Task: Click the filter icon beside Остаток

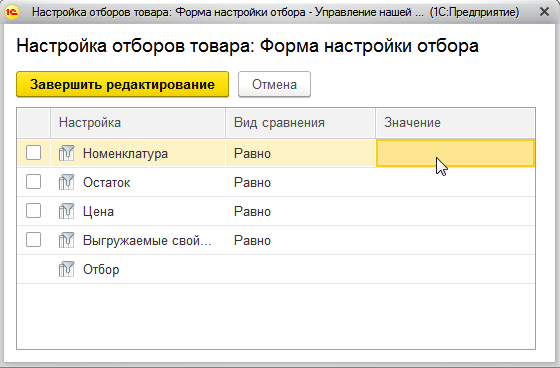Action: click(x=66, y=182)
